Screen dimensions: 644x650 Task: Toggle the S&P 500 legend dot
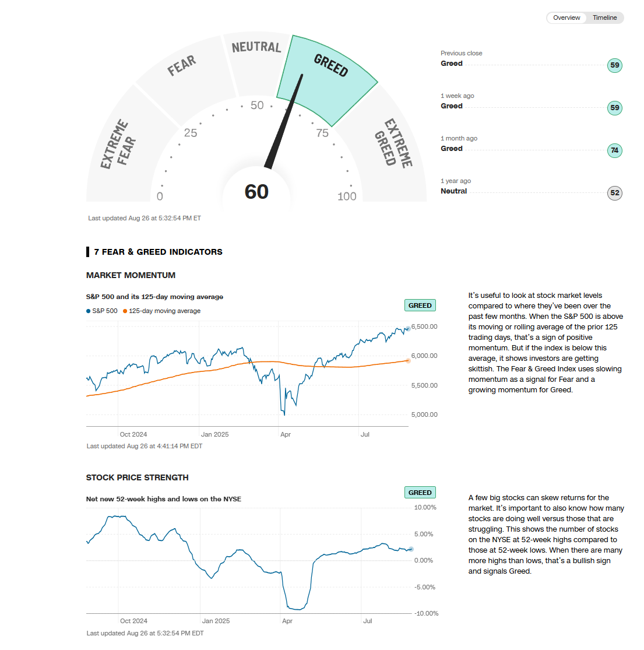89,311
